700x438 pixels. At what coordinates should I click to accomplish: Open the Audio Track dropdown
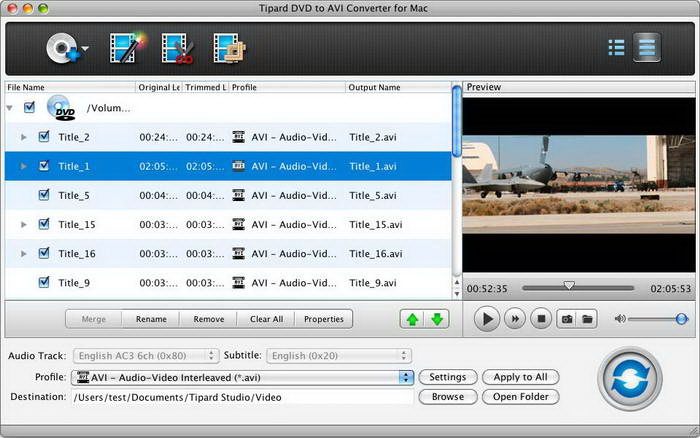coord(146,356)
